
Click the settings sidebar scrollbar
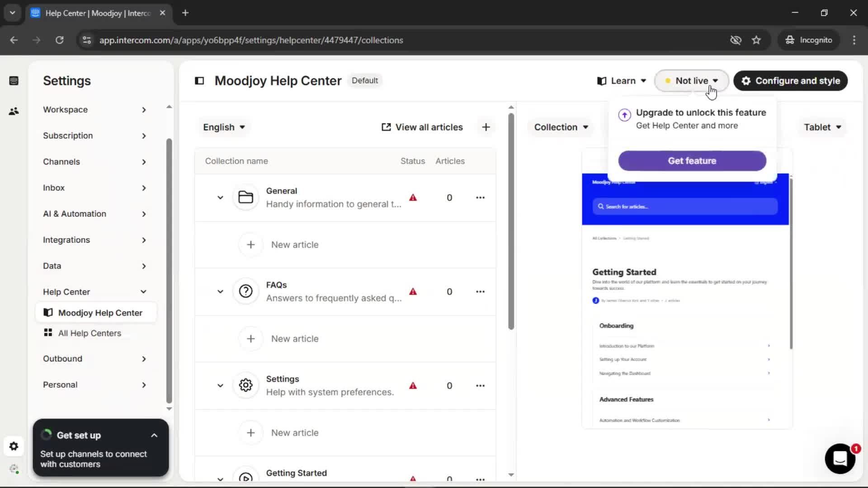[x=169, y=271]
